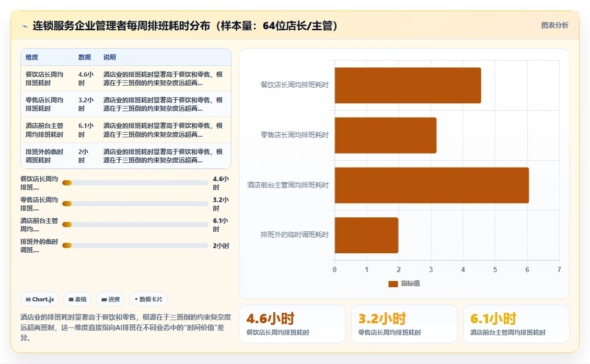Click the 6.1小时 value beside 酒店前台主管 progress bar
This screenshot has height=364, width=590.
(221, 225)
